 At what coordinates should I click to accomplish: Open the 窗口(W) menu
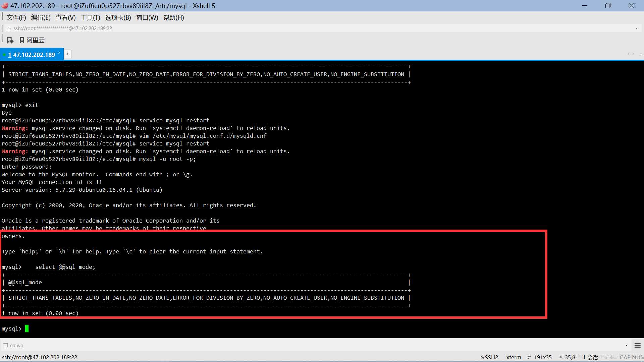147,18
